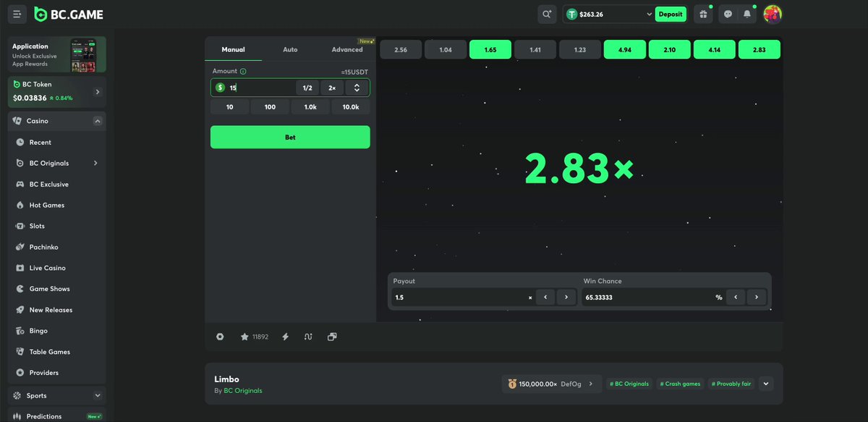Open the 1.65 result history chip
Viewport: 868px width, 422px height.
point(490,49)
